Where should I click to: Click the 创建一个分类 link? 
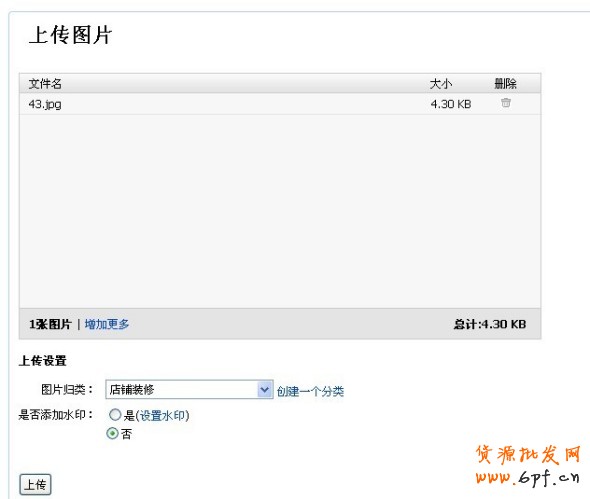click(x=310, y=391)
